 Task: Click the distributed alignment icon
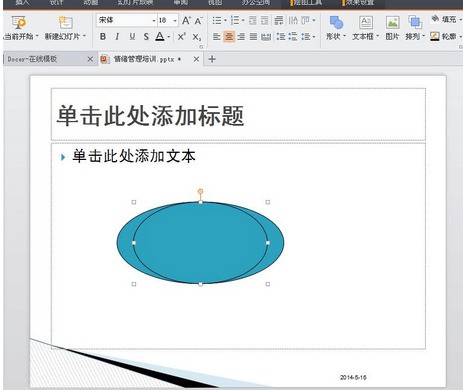(266, 36)
